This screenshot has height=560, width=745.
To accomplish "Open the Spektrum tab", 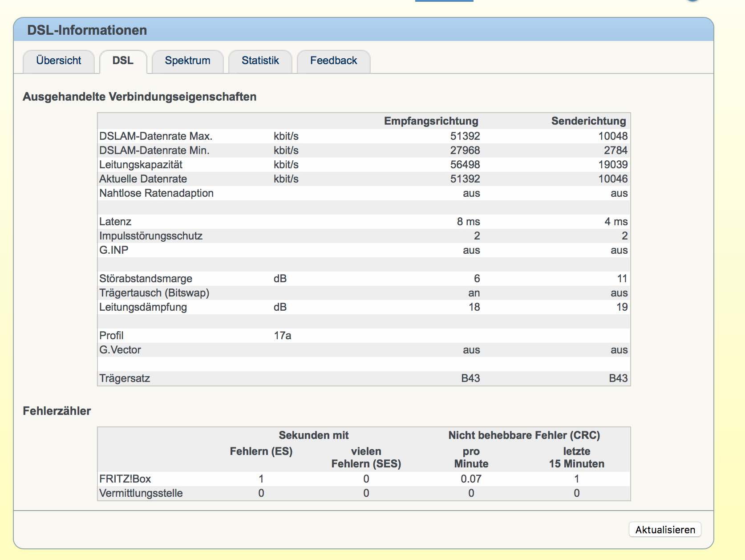I will [187, 61].
